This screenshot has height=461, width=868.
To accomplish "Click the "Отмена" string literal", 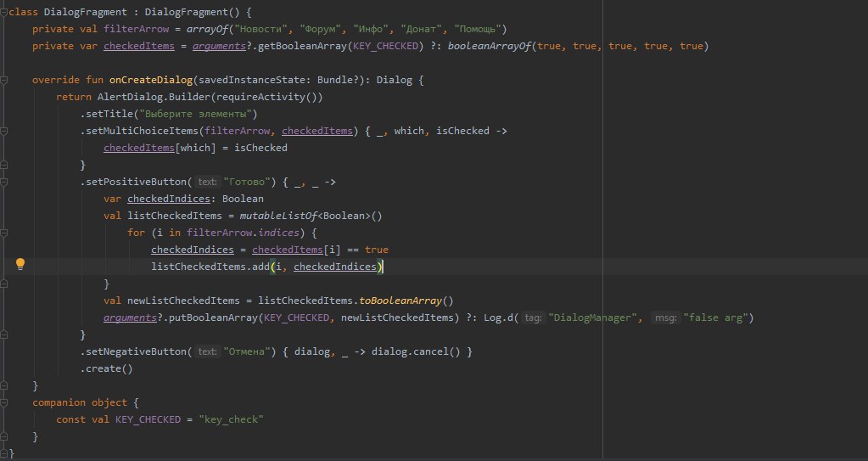I will click(246, 351).
